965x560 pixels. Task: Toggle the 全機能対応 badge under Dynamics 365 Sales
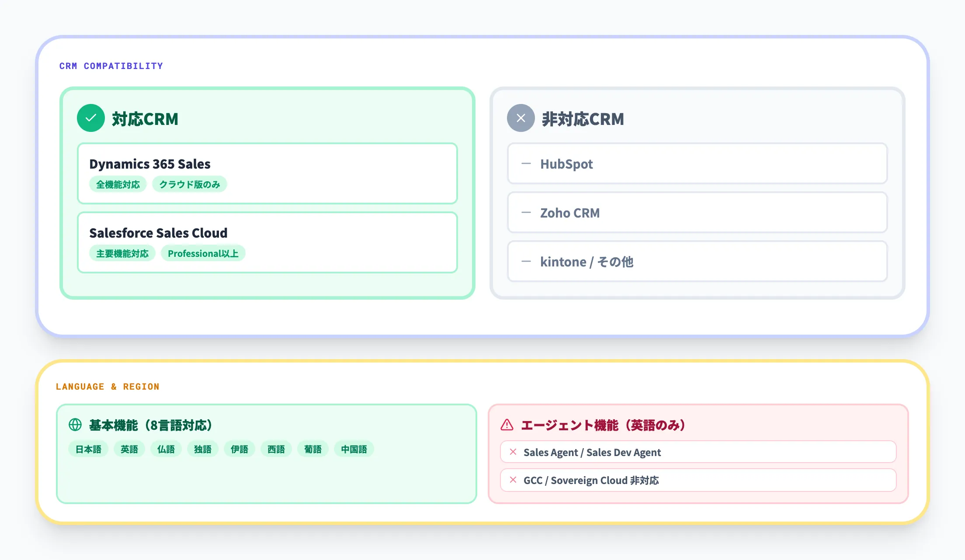118,184
